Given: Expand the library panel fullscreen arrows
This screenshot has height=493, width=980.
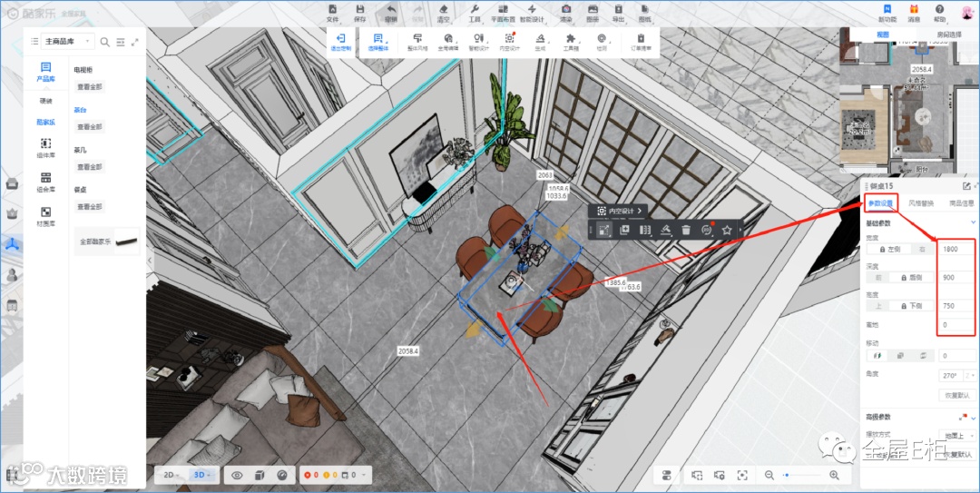Looking at the screenshot, I should click(x=135, y=42).
